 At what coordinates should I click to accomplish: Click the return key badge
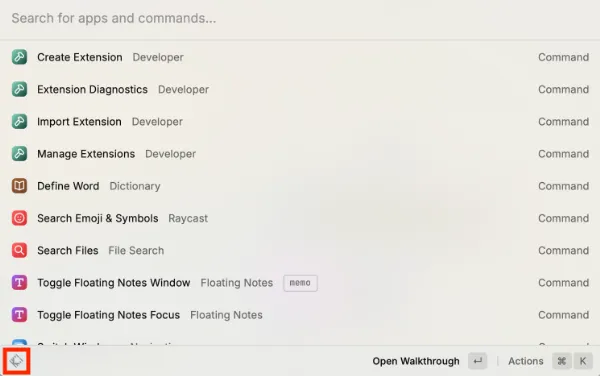[478, 361]
